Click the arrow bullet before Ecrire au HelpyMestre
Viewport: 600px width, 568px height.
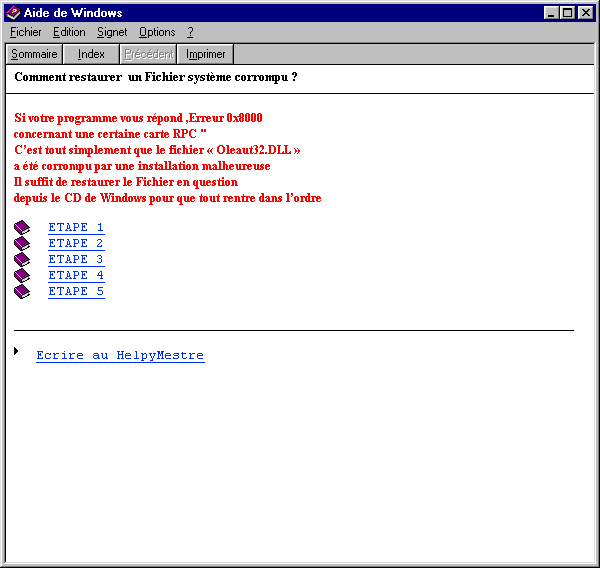(16, 351)
